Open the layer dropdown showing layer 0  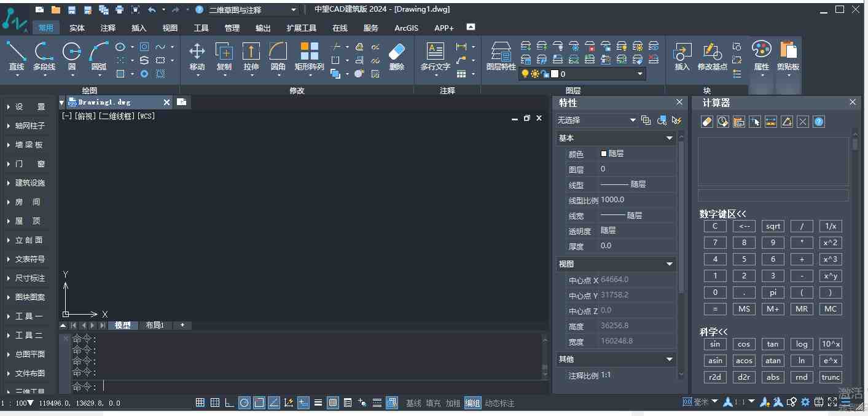640,73
